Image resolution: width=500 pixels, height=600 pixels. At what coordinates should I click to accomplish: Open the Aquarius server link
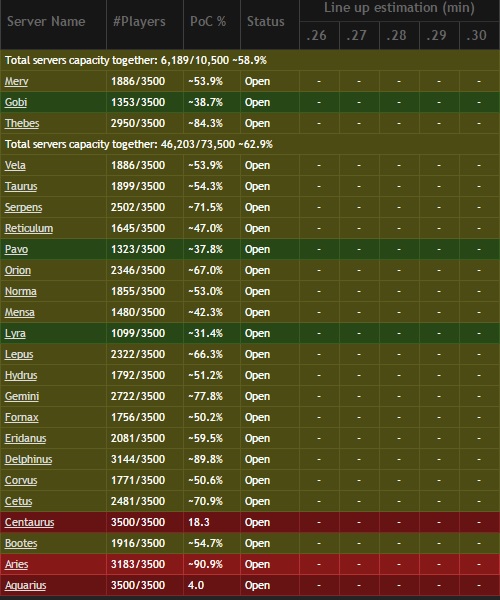coord(25,585)
